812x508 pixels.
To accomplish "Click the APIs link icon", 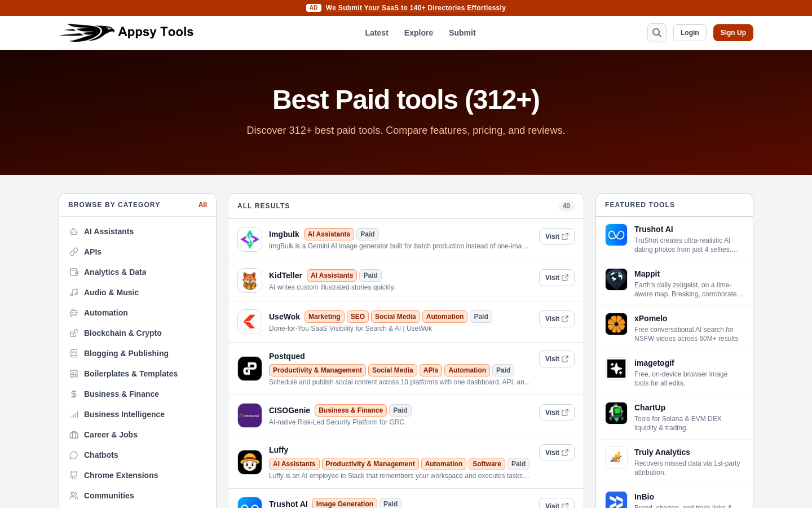I will (x=74, y=252).
